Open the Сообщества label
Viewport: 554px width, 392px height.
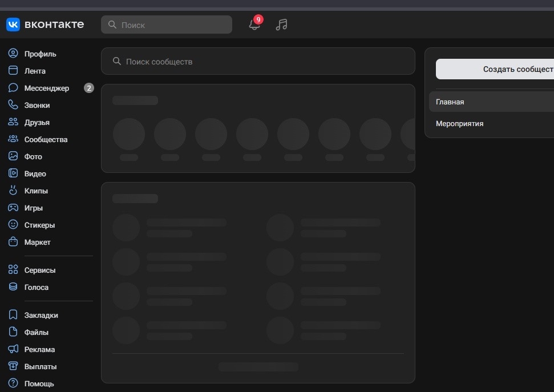[x=46, y=140]
